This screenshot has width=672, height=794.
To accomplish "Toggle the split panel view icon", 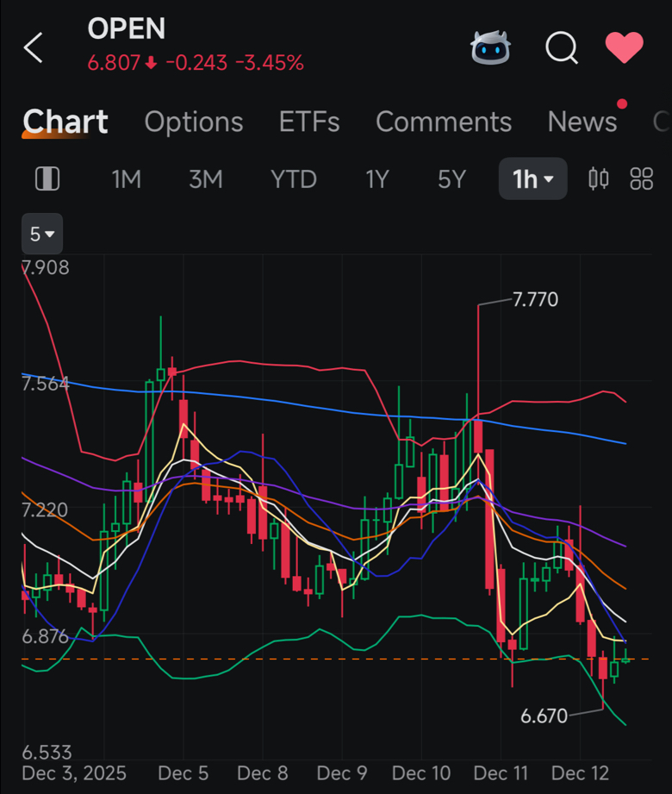I will click(x=47, y=178).
